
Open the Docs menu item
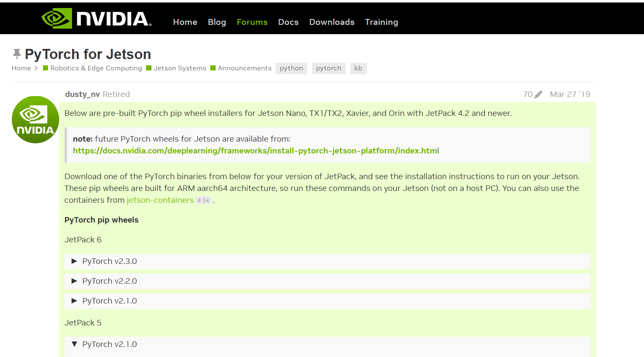point(288,22)
